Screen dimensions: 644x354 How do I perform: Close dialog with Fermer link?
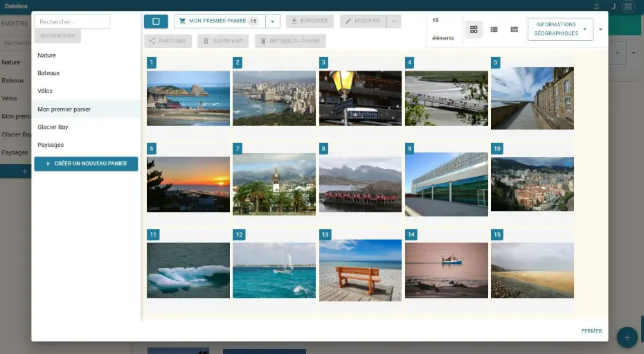(x=591, y=331)
